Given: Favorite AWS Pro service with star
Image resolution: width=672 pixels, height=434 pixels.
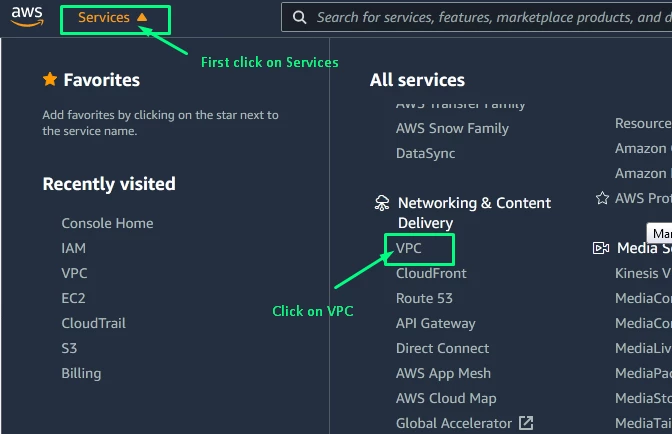Looking at the screenshot, I should pos(602,198).
